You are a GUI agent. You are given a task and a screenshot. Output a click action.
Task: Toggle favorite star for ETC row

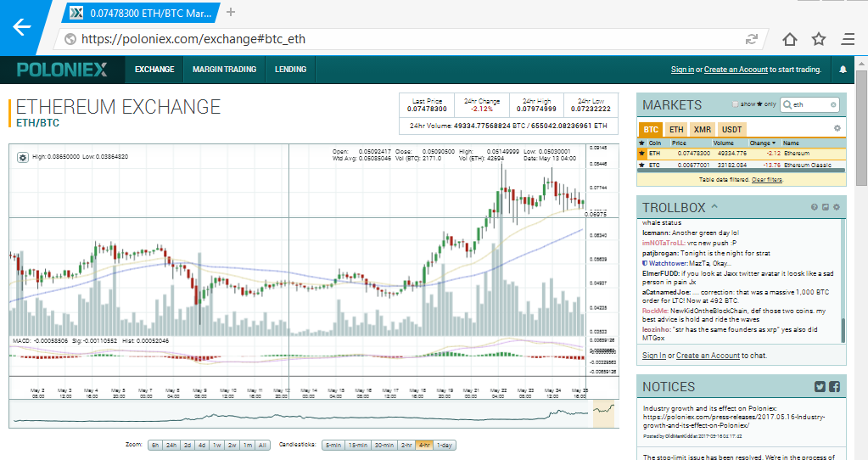(x=642, y=165)
